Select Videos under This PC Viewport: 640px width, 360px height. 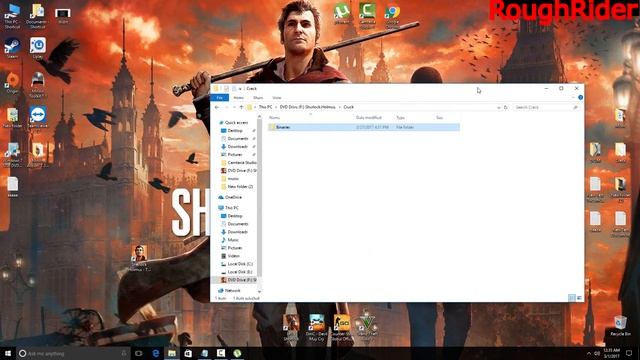click(230, 256)
